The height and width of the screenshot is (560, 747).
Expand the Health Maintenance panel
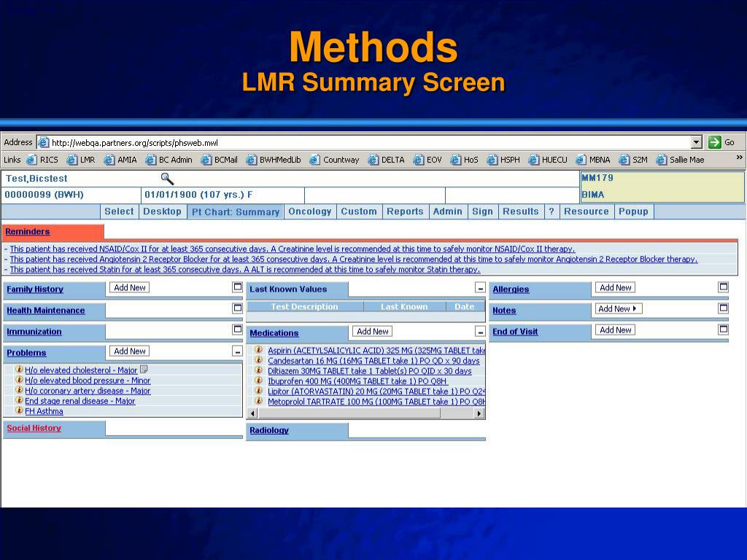[237, 308]
